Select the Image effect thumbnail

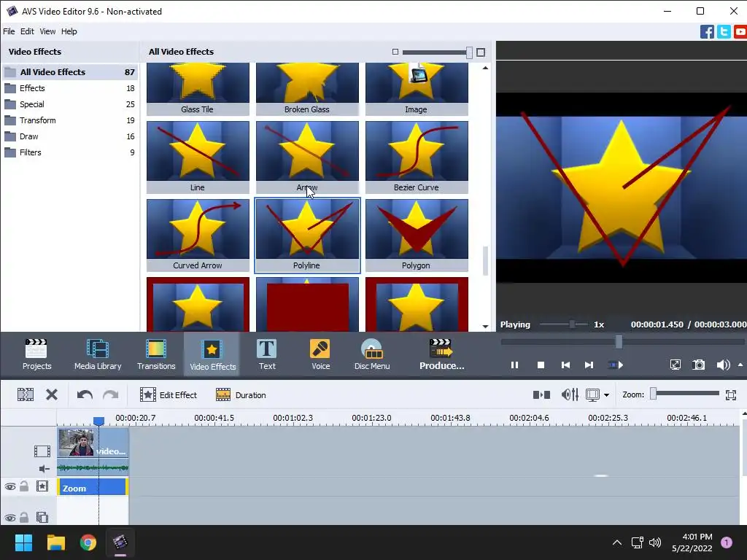(417, 89)
